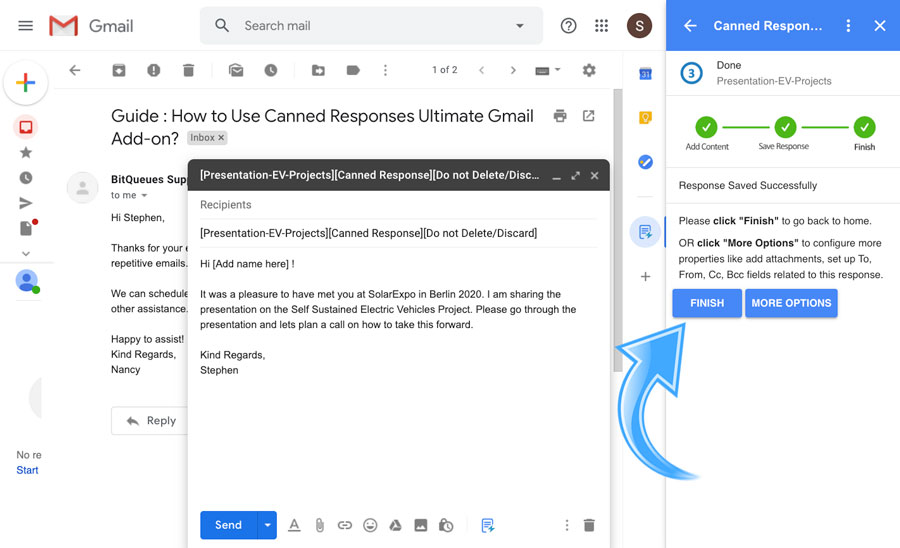Insert a photo in compose
Image resolution: width=900 pixels, height=548 pixels.
421,525
